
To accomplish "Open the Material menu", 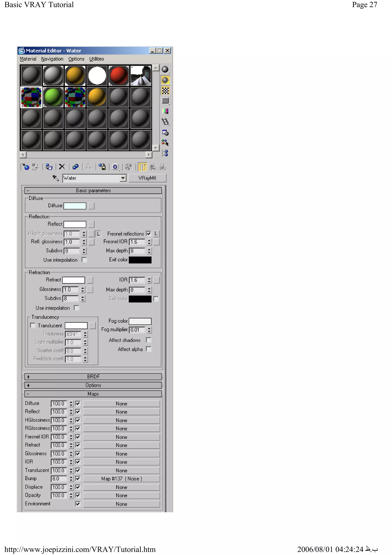I will [x=28, y=59].
